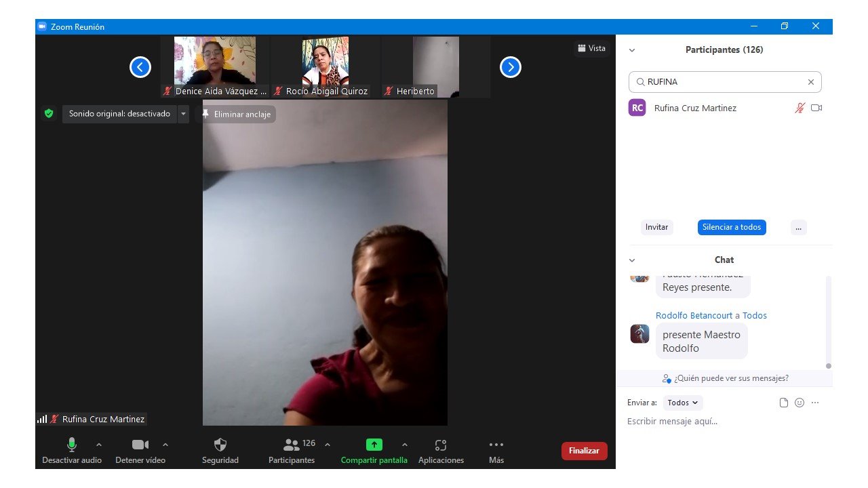Click the presente Maestro Rodolfo message bubble

(702, 342)
